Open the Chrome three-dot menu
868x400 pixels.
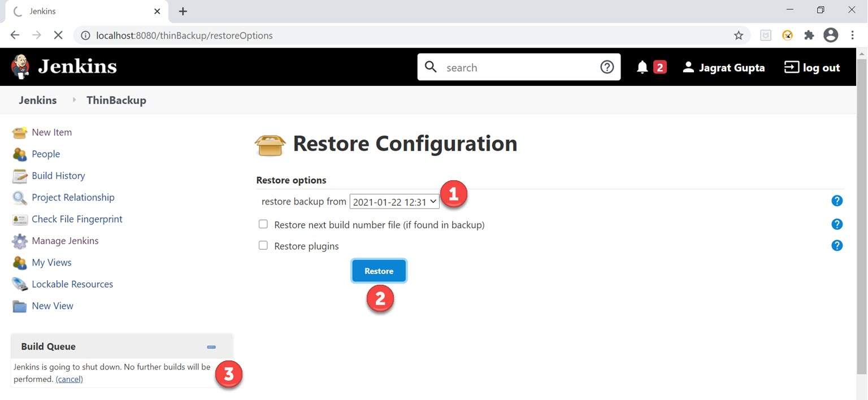tap(853, 34)
